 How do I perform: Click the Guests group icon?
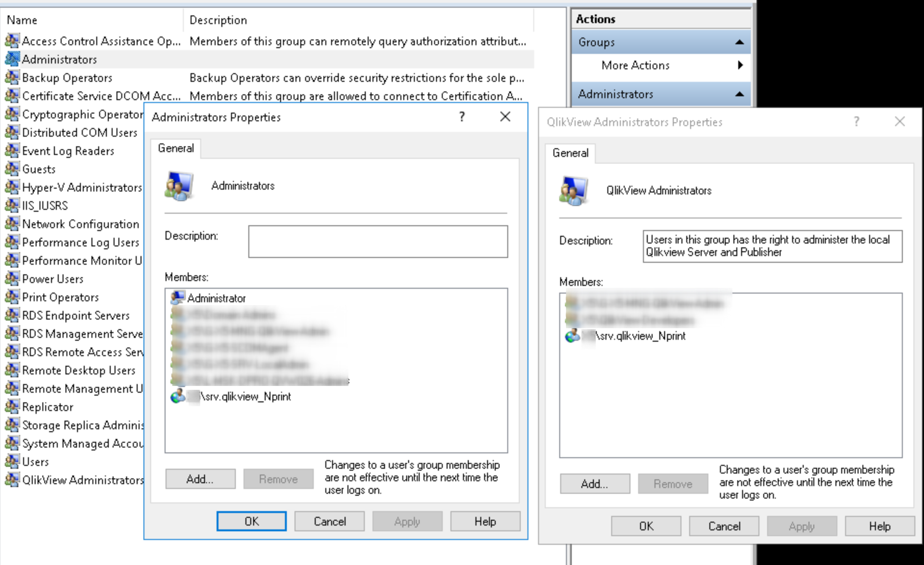tap(12, 169)
